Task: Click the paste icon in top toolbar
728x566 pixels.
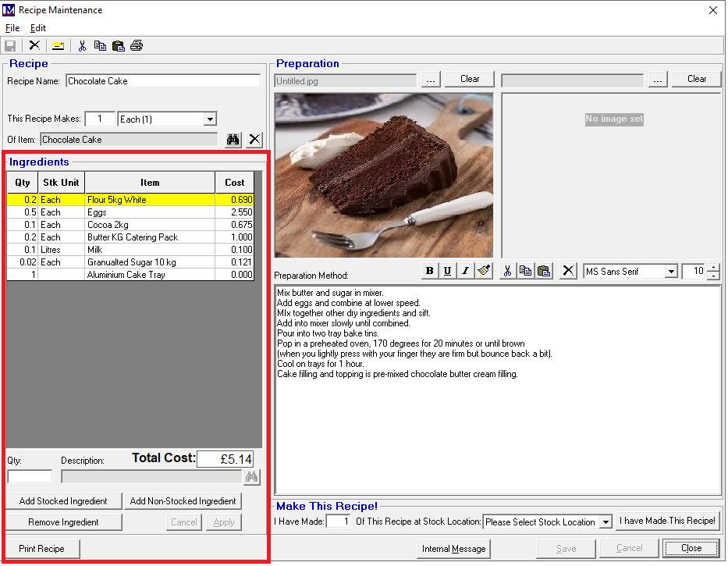Action: point(118,45)
